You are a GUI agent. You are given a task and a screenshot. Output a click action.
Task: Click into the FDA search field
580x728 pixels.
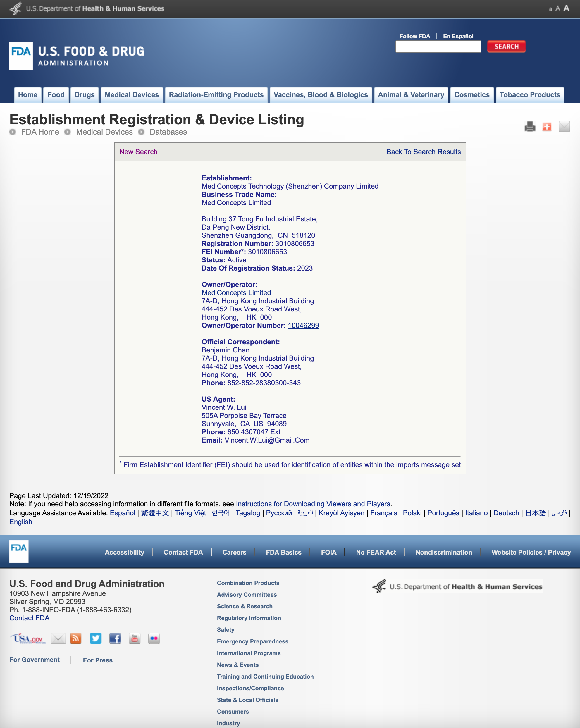click(x=438, y=47)
